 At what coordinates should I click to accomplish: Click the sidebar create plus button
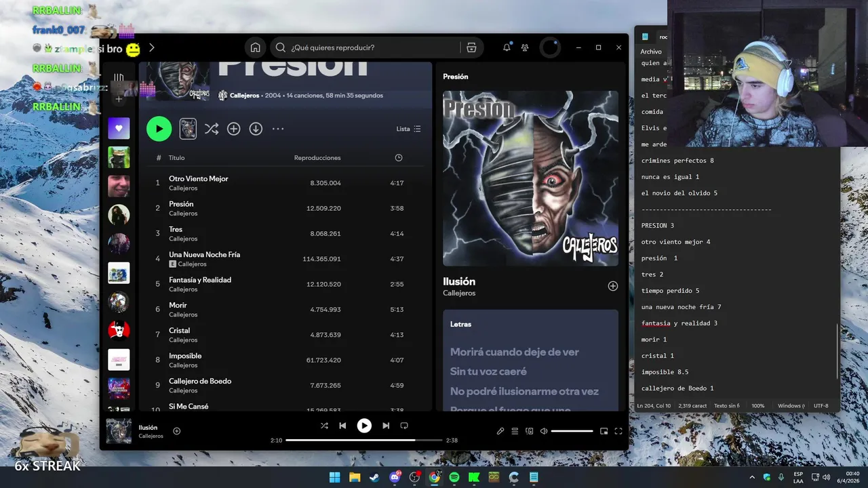tap(119, 99)
